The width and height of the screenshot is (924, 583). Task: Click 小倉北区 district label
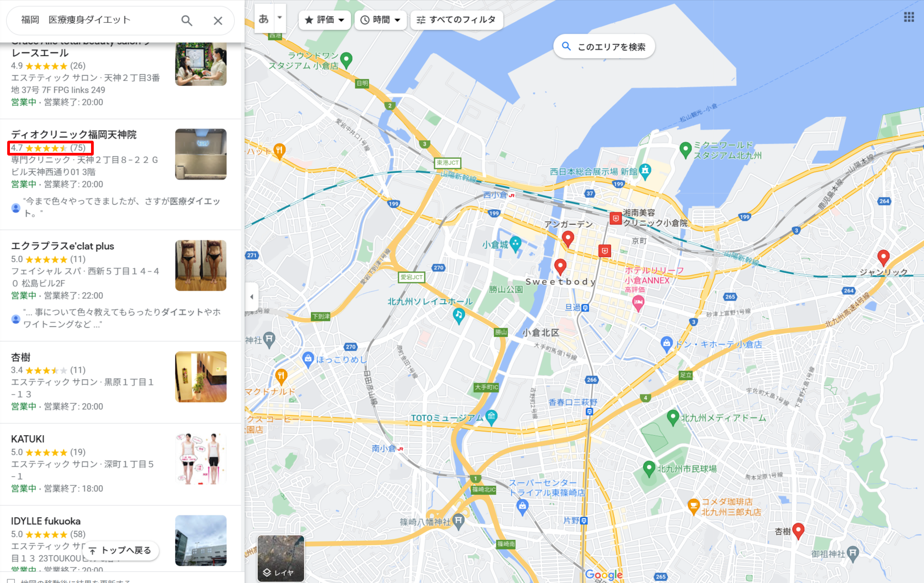(x=540, y=333)
